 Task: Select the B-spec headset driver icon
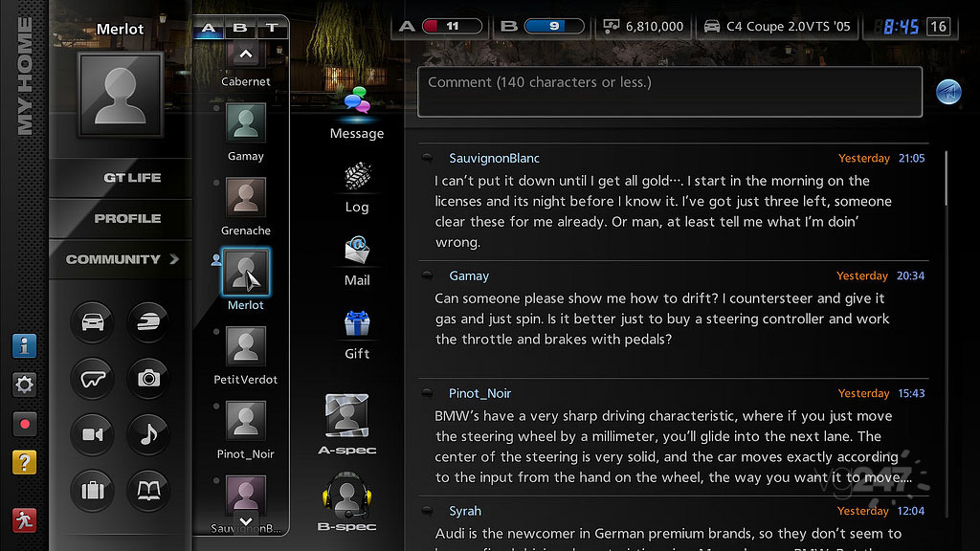pyautogui.click(x=346, y=496)
